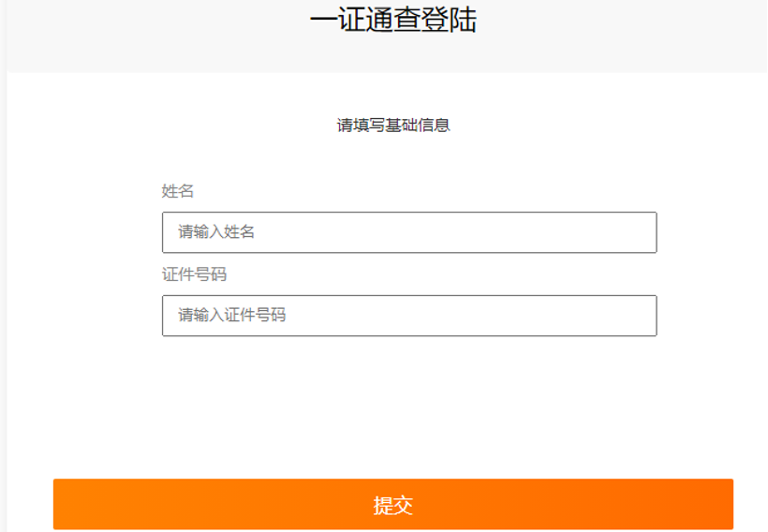
Task: Select the 一证通查登陆 page title
Action: 392,20
